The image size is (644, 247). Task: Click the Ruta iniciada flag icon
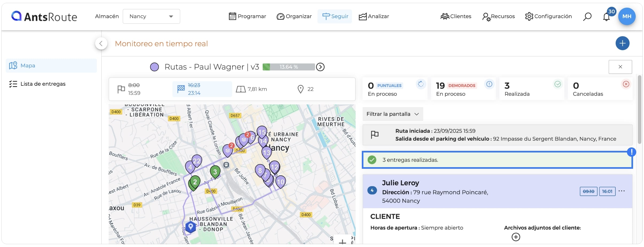(x=375, y=135)
